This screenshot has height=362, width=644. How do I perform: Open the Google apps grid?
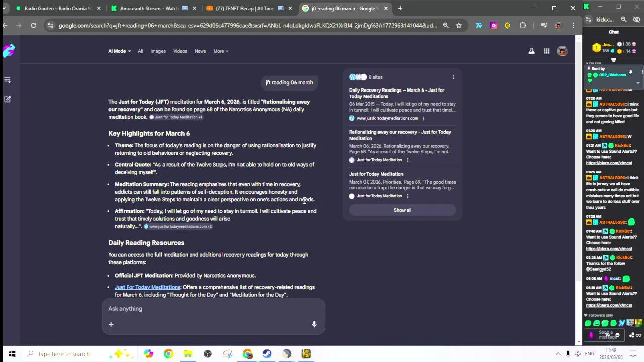[547, 51]
